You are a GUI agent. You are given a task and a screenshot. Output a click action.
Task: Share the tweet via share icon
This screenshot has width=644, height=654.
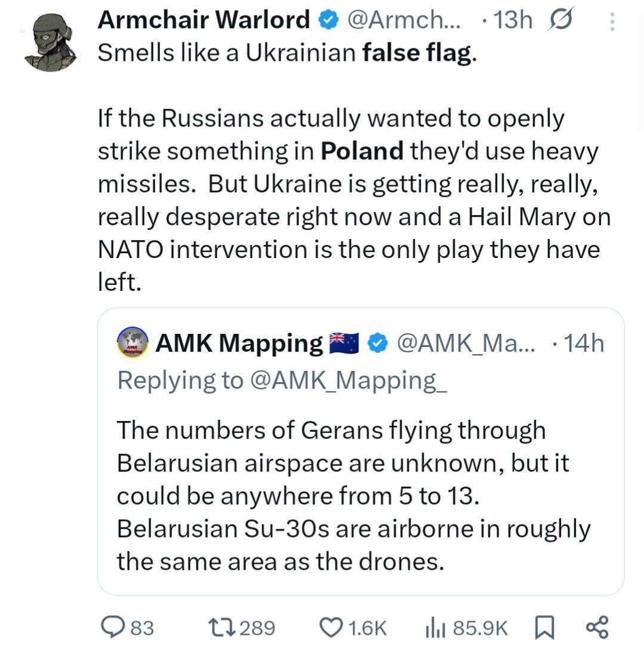coord(597,627)
